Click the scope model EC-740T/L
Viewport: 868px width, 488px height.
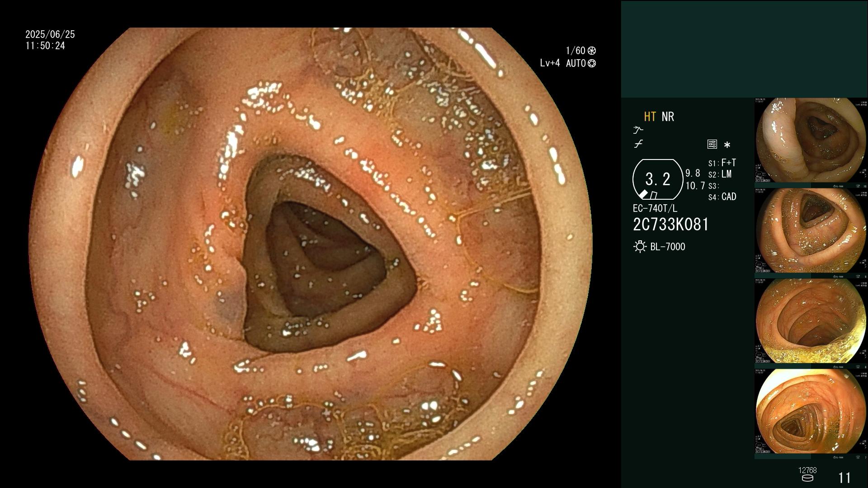pyautogui.click(x=655, y=209)
